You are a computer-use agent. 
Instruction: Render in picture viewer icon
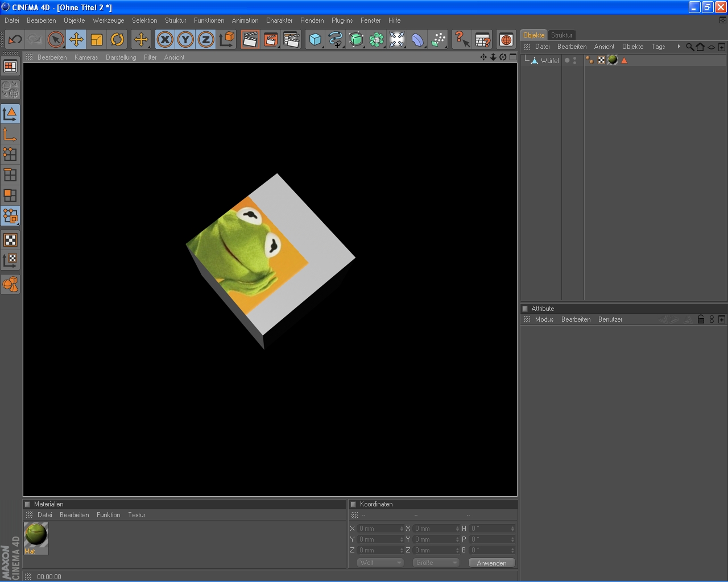pyautogui.click(x=271, y=40)
